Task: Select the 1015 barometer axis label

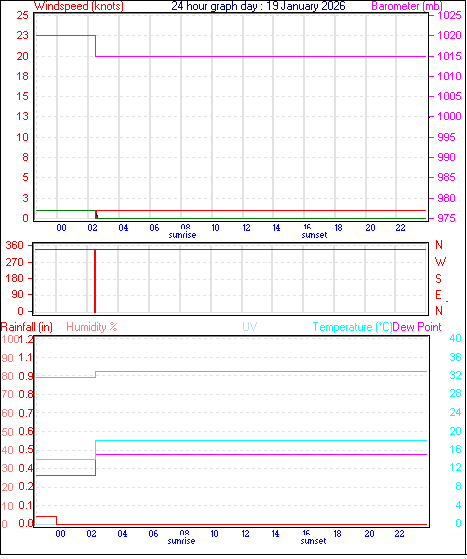Action: coord(449,56)
